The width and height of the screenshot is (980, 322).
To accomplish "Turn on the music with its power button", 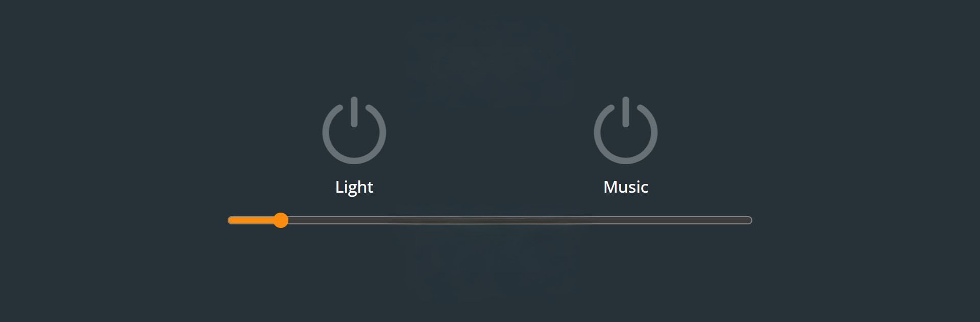I will tap(626, 130).
